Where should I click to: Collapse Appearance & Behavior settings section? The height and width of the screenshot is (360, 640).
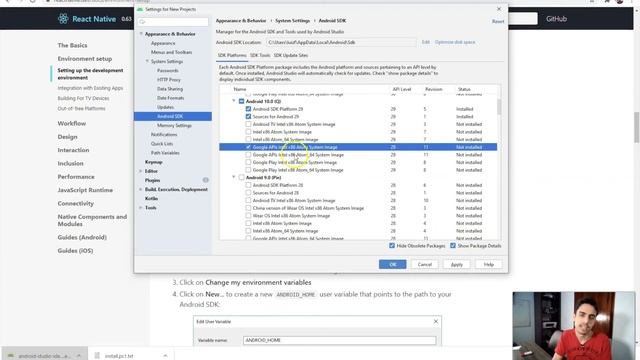click(141, 34)
